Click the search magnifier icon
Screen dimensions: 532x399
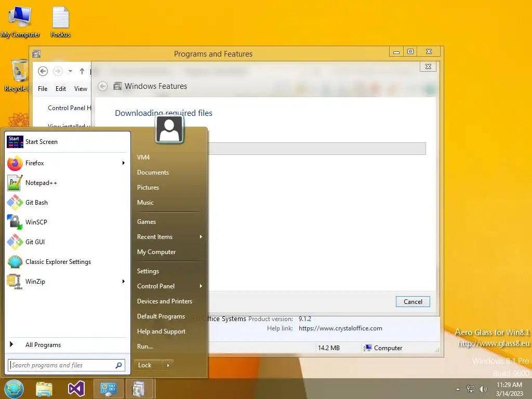click(x=119, y=365)
